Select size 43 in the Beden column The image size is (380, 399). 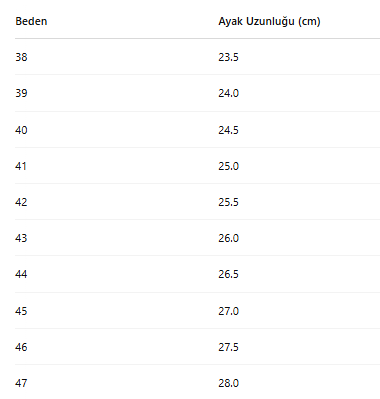point(21,238)
